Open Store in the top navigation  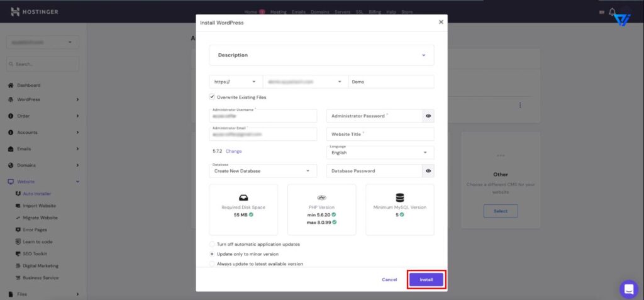[x=407, y=12]
